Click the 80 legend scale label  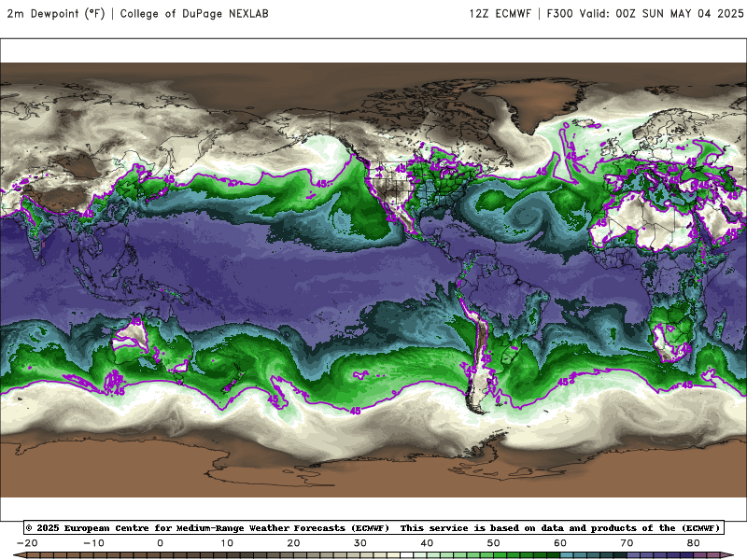click(694, 543)
